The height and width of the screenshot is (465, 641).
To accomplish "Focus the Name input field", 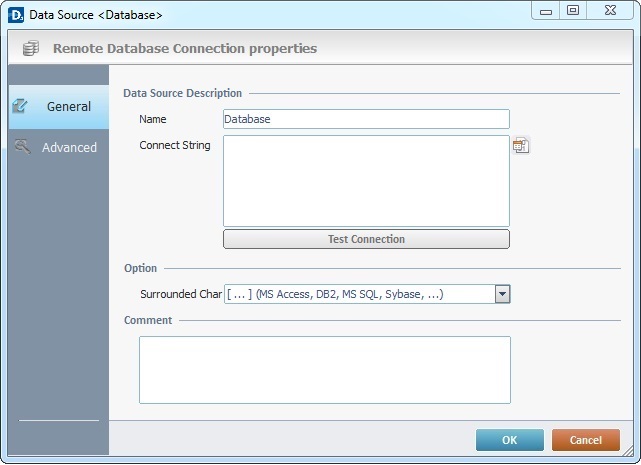I will point(366,119).
